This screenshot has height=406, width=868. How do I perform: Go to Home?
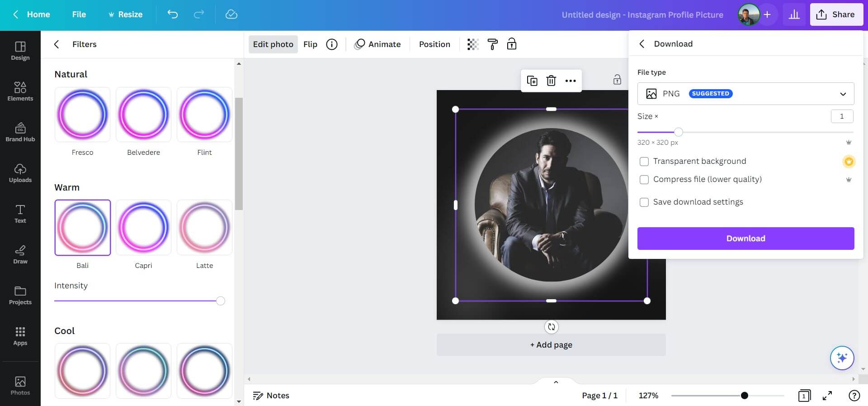31,14
